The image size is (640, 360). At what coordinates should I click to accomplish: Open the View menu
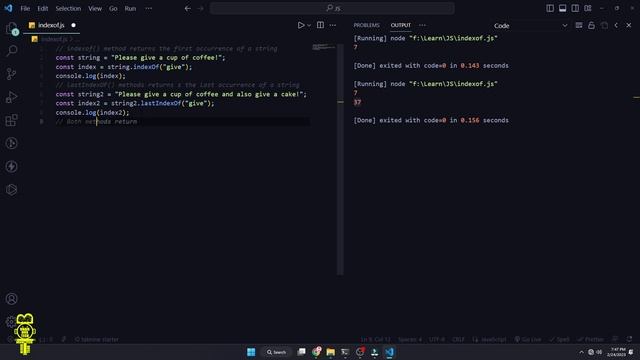click(x=95, y=8)
